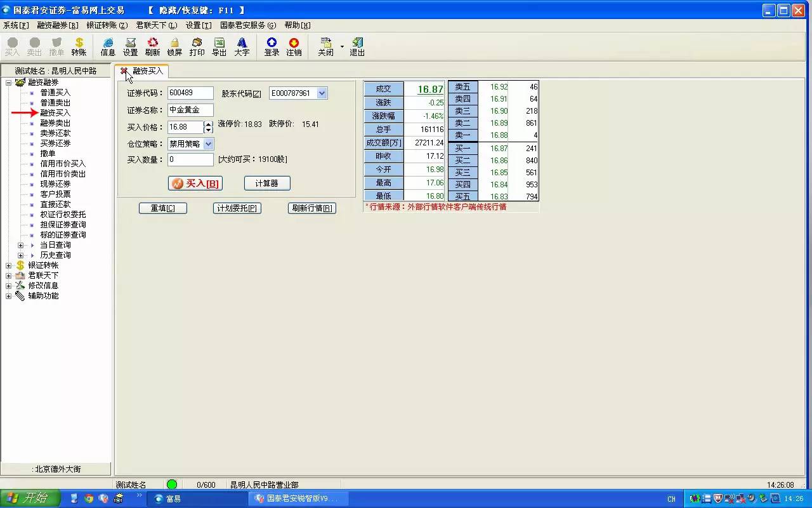Collapse the 融资融券 tree node
812x508 pixels.
[8, 83]
